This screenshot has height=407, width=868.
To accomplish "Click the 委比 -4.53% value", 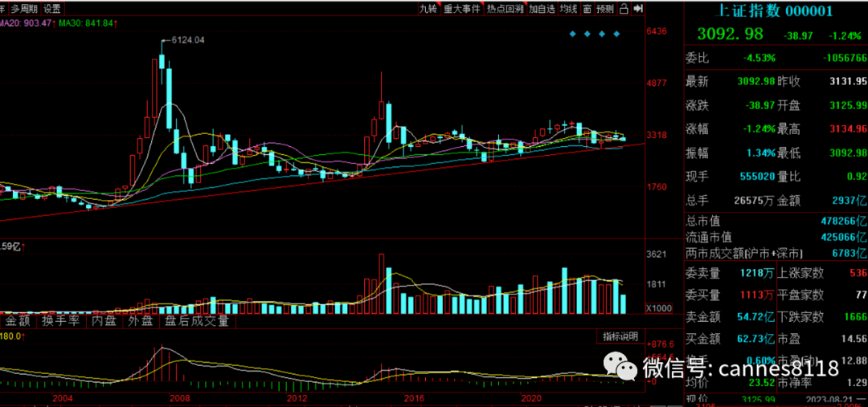I will click(758, 58).
